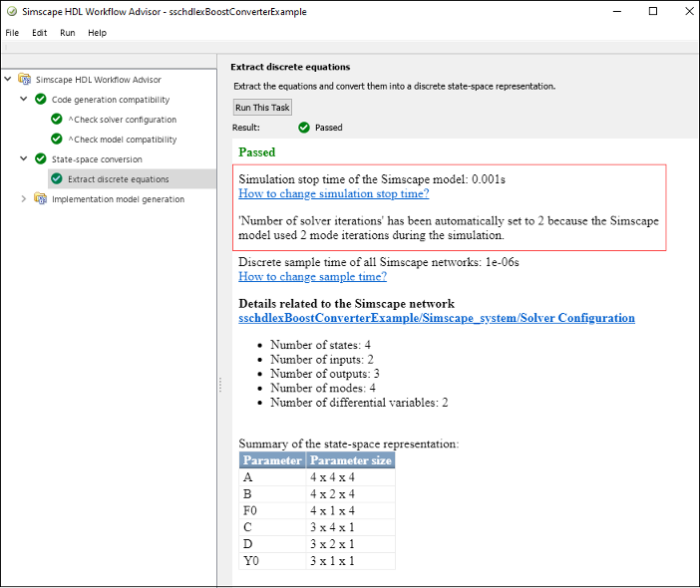700x588 pixels.
Task: Open the File menu
Action: point(12,33)
